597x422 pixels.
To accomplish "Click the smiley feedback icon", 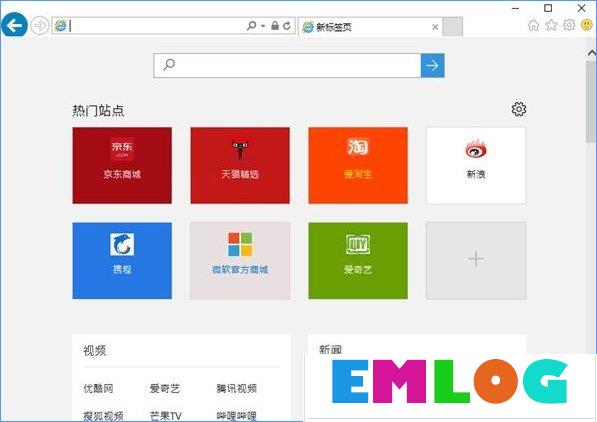I will [587, 25].
